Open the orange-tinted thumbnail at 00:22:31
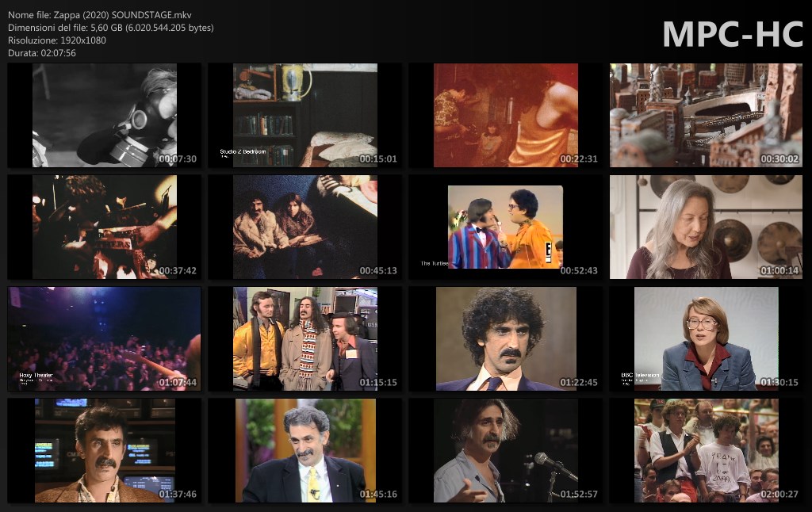Viewport: 812px width, 512px height. coord(506,116)
